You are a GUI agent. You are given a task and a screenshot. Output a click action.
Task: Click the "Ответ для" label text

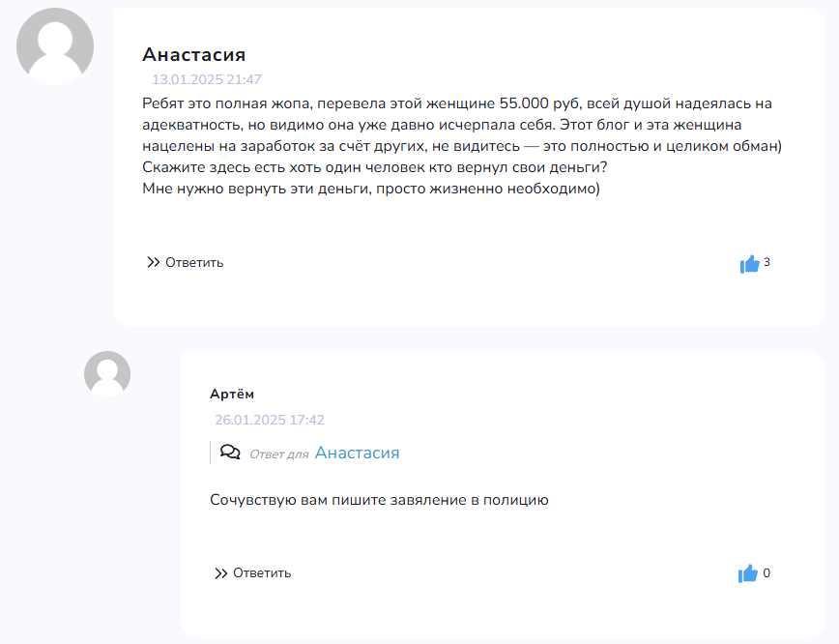click(x=279, y=454)
